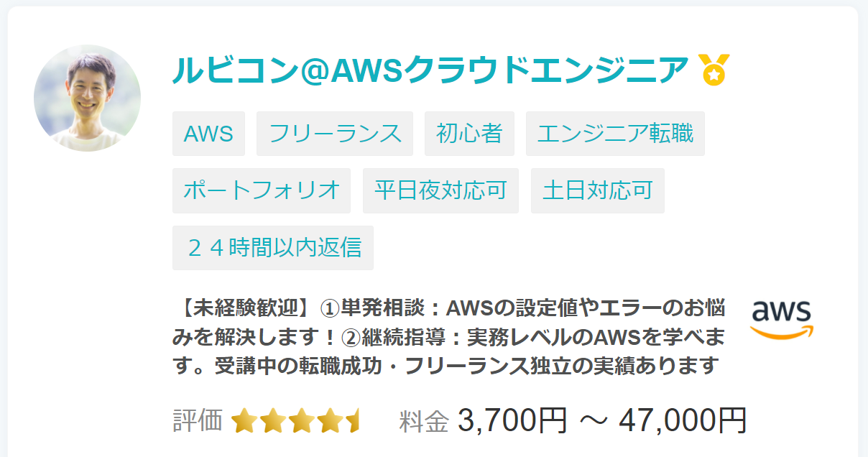868x457 pixels.
Task: Click the 3,700円 minimum price
Action: (512, 421)
